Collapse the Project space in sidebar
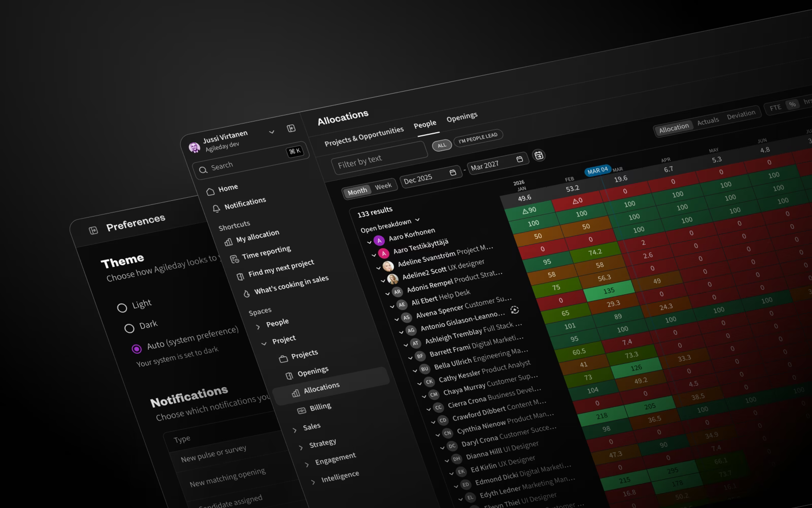The width and height of the screenshot is (812, 508). (x=264, y=343)
